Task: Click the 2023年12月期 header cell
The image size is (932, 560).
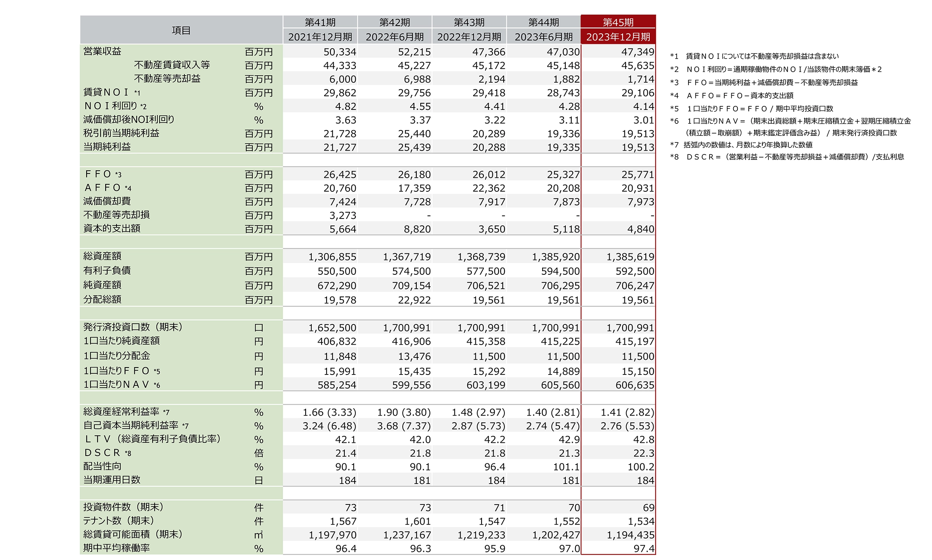Action: point(618,37)
